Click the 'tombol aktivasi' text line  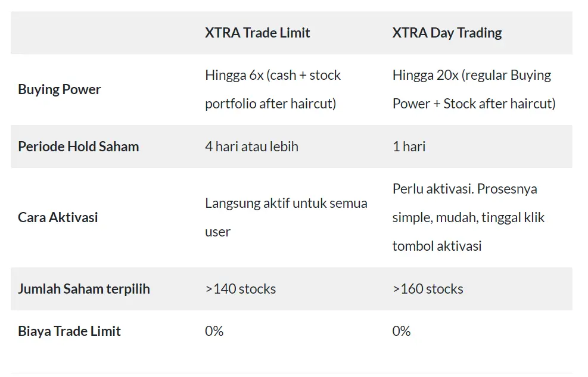pyautogui.click(x=437, y=246)
